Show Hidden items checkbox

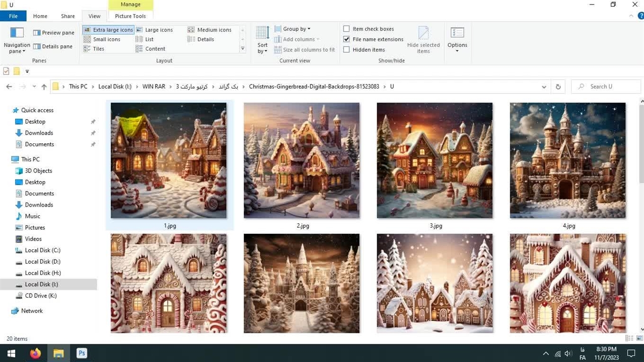(x=347, y=50)
